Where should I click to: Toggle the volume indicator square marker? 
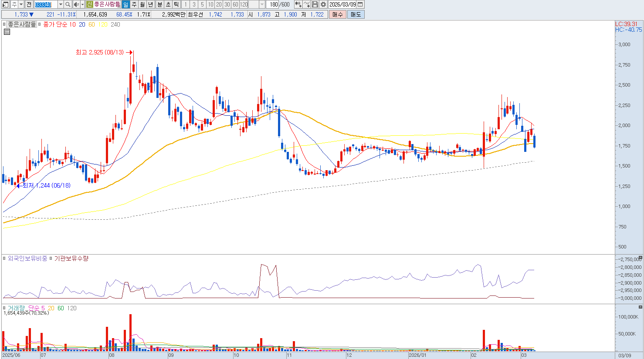pyautogui.click(x=5, y=308)
